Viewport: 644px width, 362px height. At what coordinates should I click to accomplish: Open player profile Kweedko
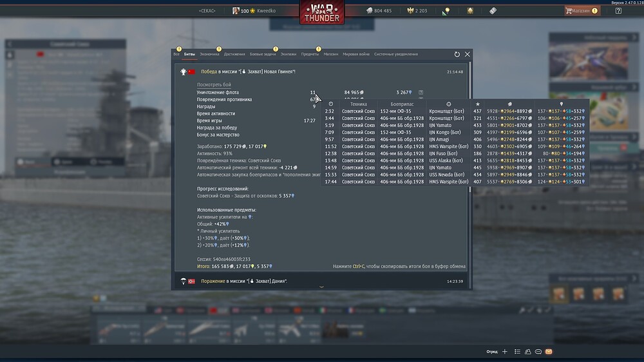[x=254, y=11]
